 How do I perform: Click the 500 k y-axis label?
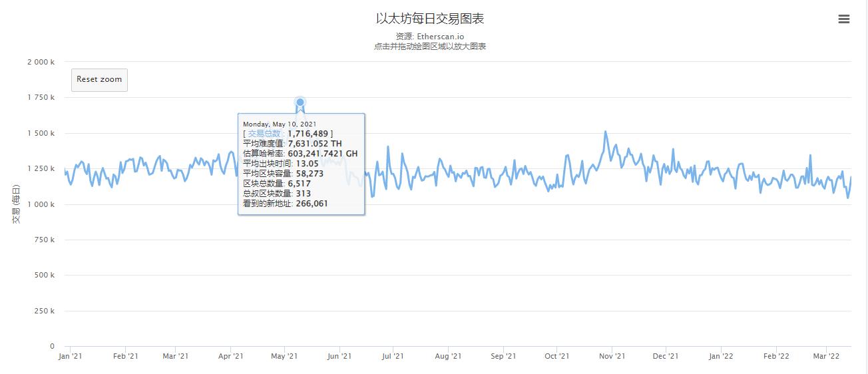43,276
